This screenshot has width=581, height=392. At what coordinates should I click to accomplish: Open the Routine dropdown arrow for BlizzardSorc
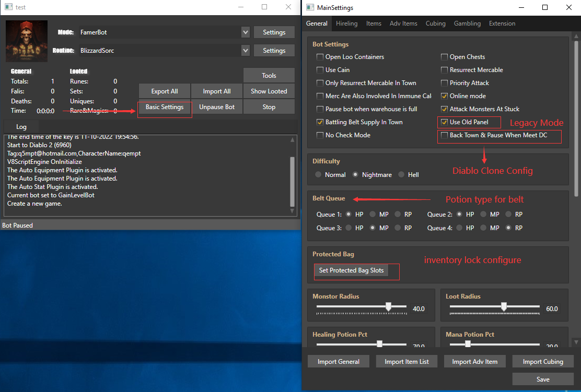tap(245, 50)
